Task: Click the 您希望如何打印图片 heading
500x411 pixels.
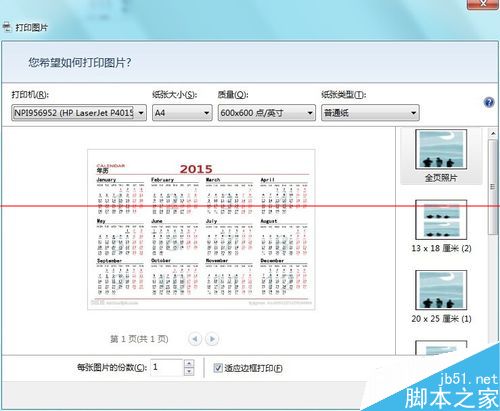Action: tap(80, 62)
